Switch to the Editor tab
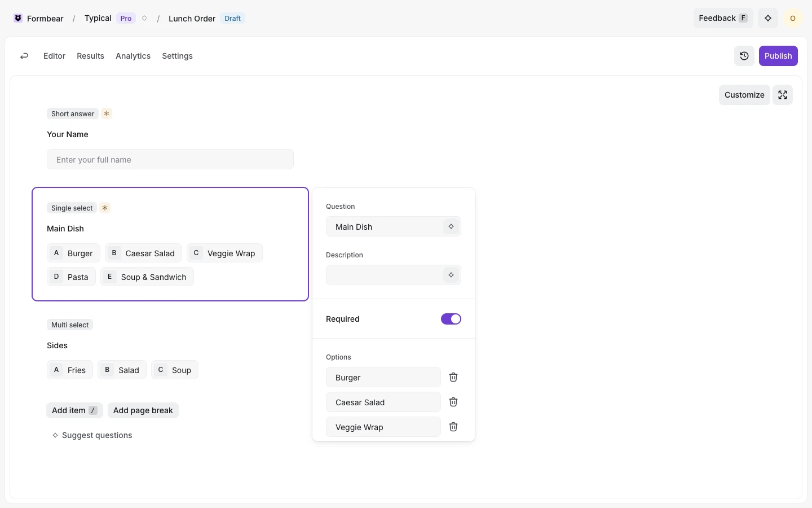The image size is (812, 508). (54, 56)
